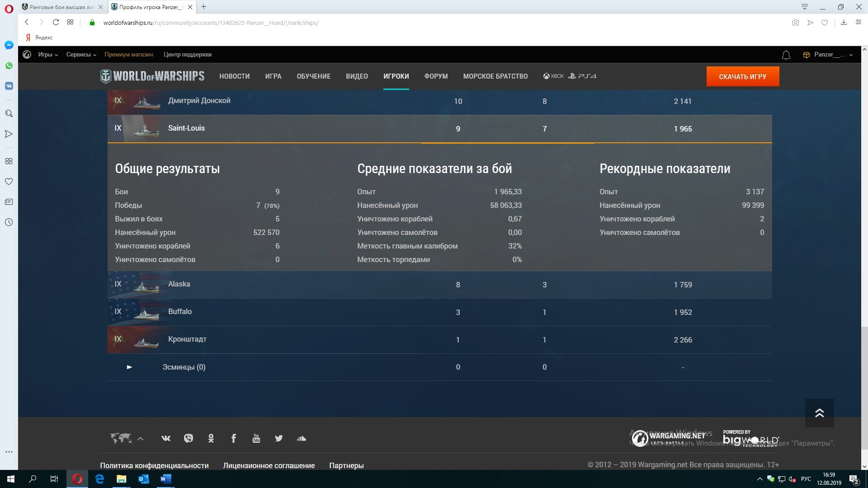Click the notifications bell icon
868x488 pixels.
(786, 55)
